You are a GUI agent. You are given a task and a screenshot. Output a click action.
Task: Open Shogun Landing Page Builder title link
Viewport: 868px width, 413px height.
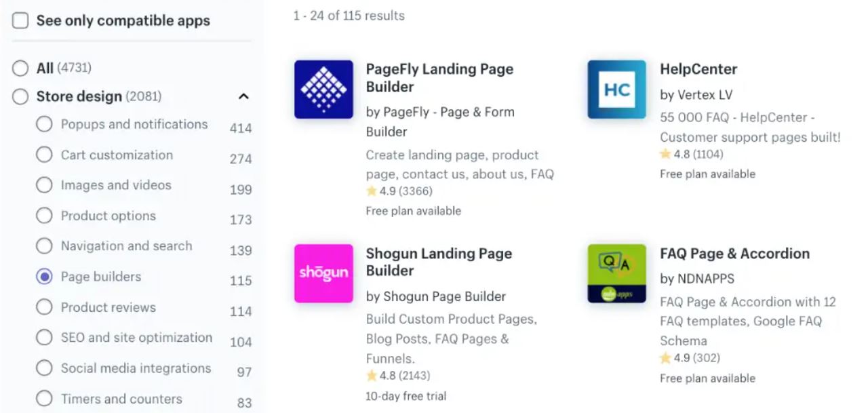(x=439, y=262)
